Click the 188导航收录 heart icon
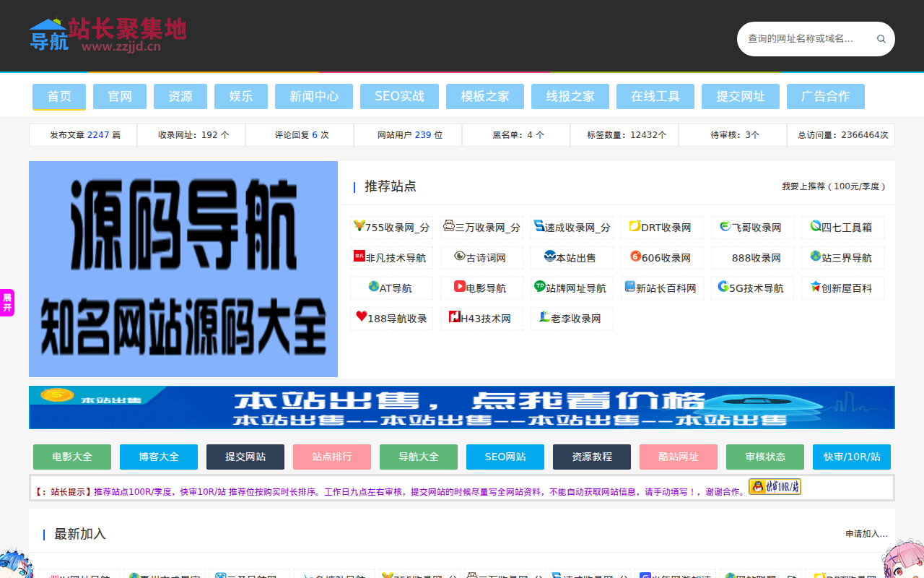924x578 pixels. [362, 316]
